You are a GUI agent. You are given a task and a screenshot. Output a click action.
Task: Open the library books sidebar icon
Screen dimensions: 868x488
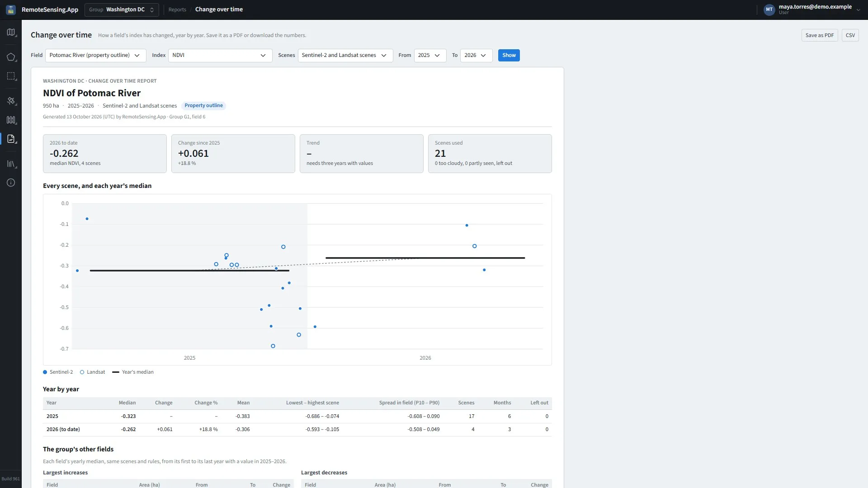point(11,164)
